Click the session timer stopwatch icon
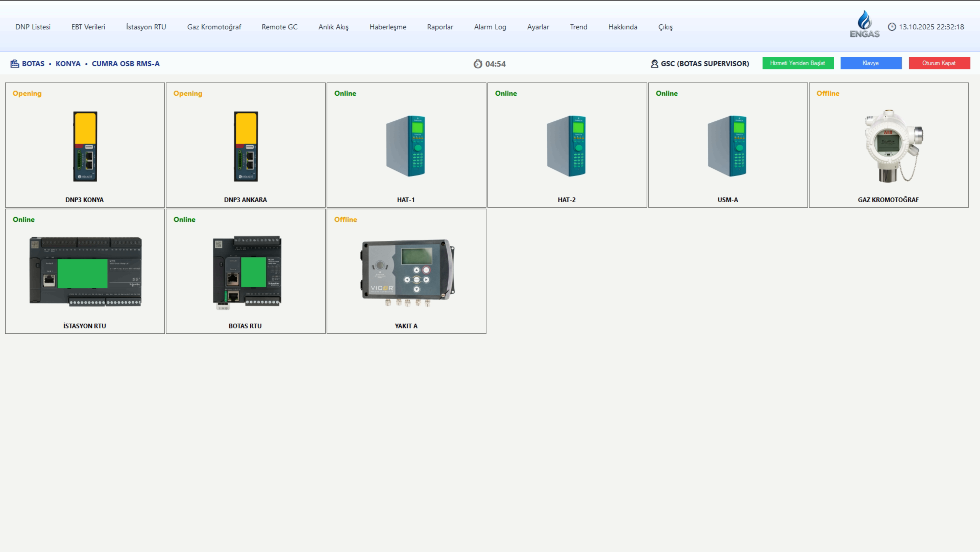 click(x=477, y=64)
